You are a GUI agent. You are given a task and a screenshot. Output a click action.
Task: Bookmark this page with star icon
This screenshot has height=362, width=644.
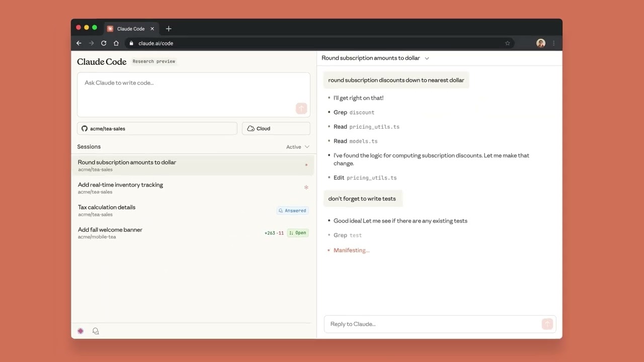(508, 43)
